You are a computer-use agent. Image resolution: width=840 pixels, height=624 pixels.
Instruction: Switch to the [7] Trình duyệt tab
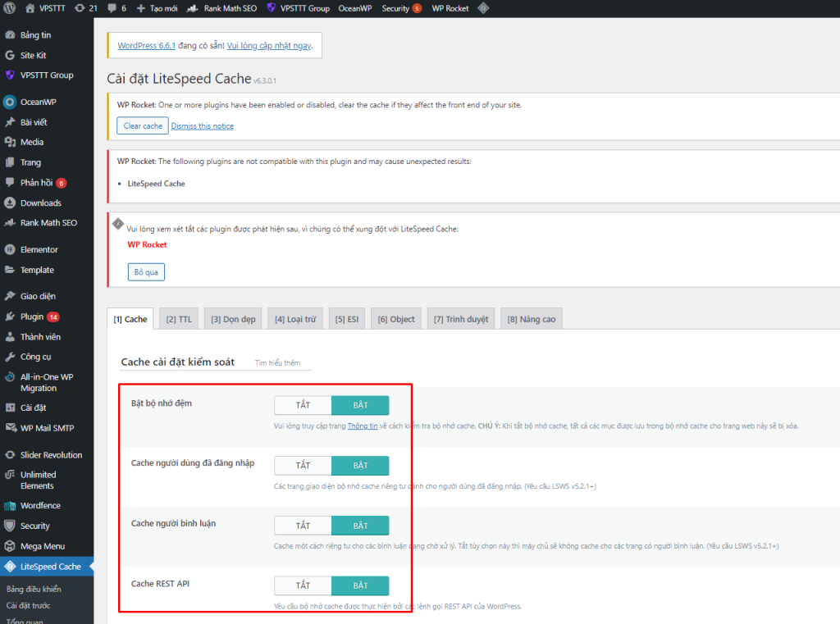click(x=461, y=319)
